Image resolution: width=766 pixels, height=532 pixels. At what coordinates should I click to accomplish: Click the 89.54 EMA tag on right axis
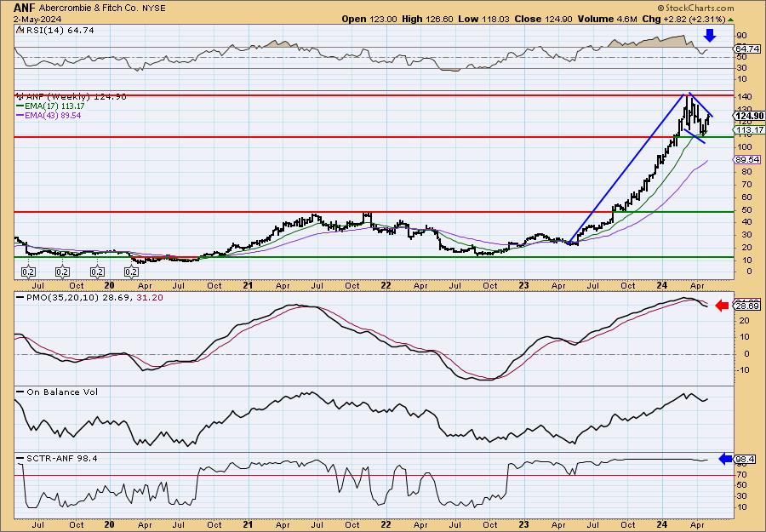pyautogui.click(x=747, y=160)
